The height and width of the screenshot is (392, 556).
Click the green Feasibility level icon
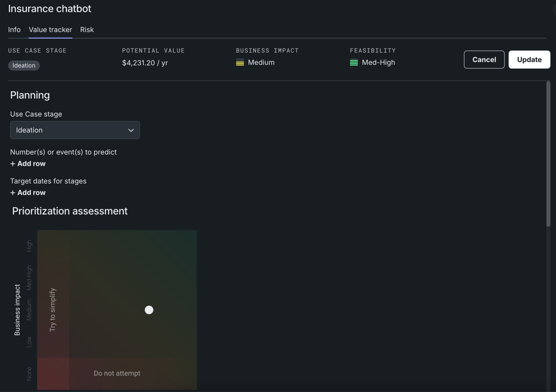click(x=354, y=62)
